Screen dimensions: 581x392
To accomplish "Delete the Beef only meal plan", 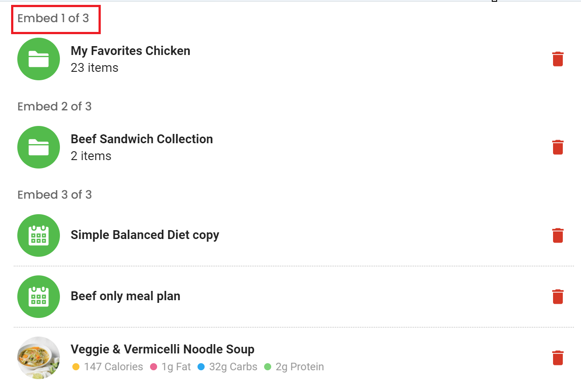I will coord(558,297).
